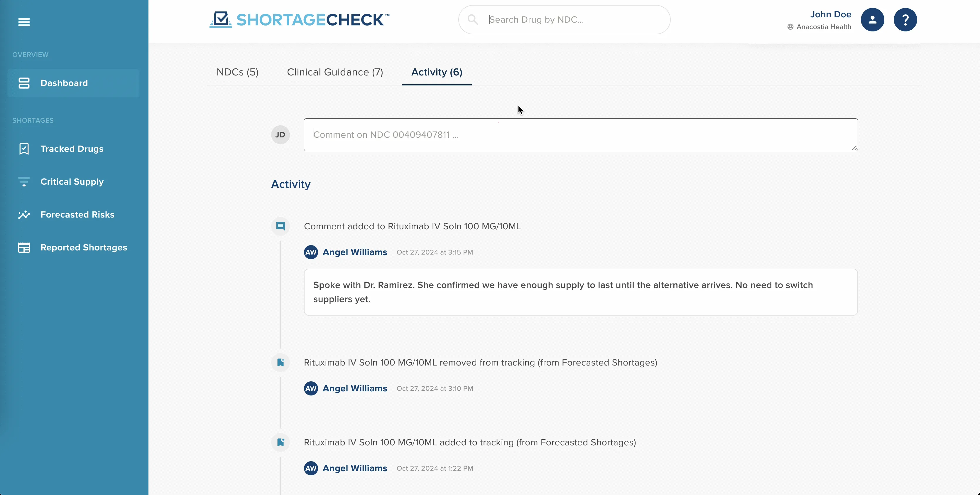Open the hamburger menu in sidebar
The image size is (980, 495).
pos(24,22)
